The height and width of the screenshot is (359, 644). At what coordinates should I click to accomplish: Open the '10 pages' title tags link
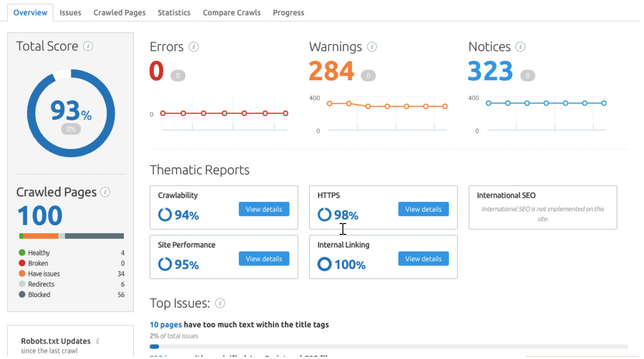(x=166, y=324)
